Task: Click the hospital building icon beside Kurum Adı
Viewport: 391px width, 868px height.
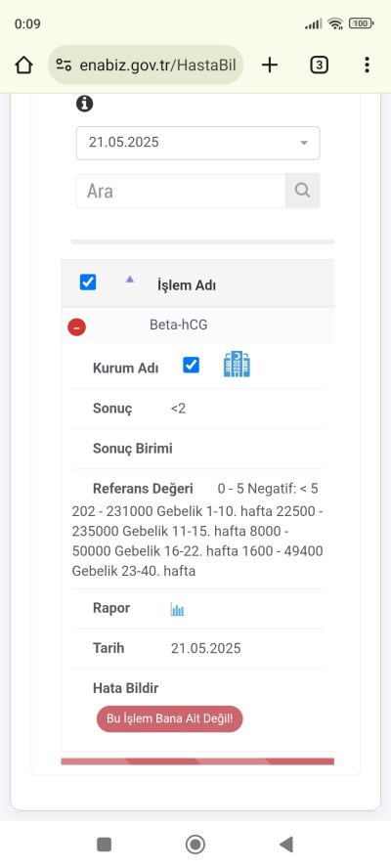Action: (237, 365)
